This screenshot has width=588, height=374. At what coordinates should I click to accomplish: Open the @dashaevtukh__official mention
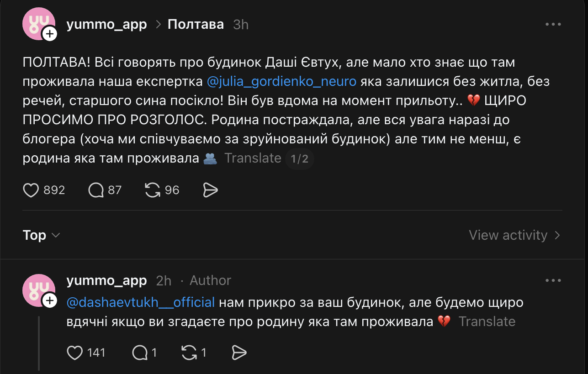(x=141, y=302)
